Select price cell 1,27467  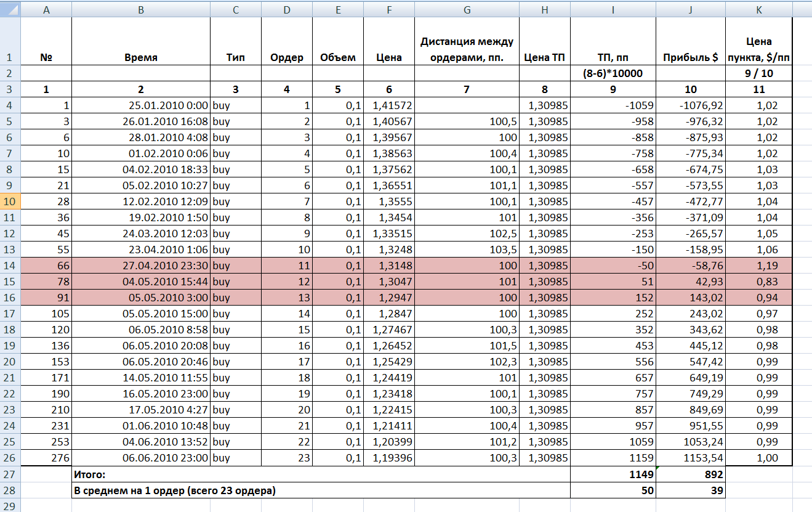coord(389,330)
